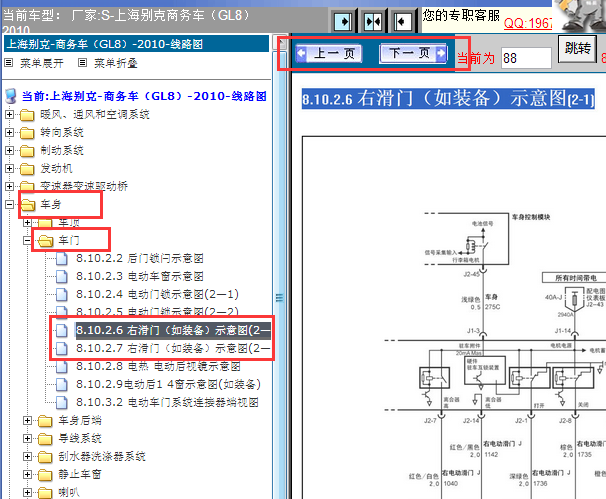Click the current page number field showing 88

coord(526,58)
